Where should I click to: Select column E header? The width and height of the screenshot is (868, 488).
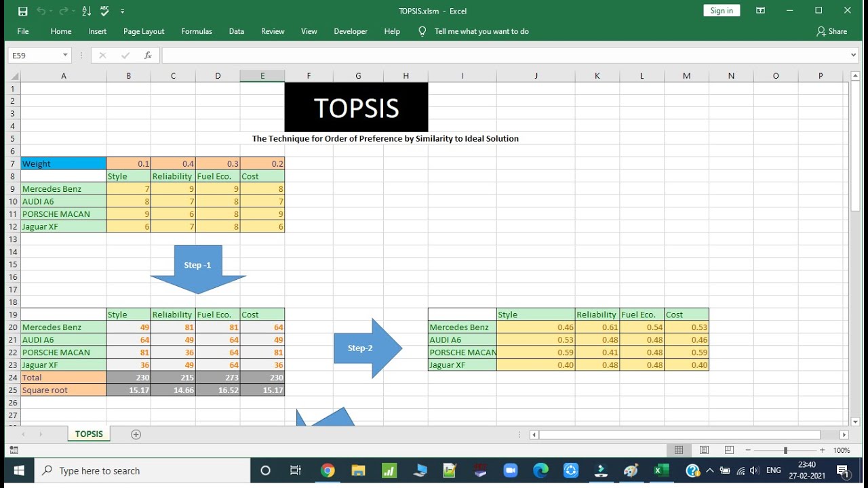(x=262, y=76)
